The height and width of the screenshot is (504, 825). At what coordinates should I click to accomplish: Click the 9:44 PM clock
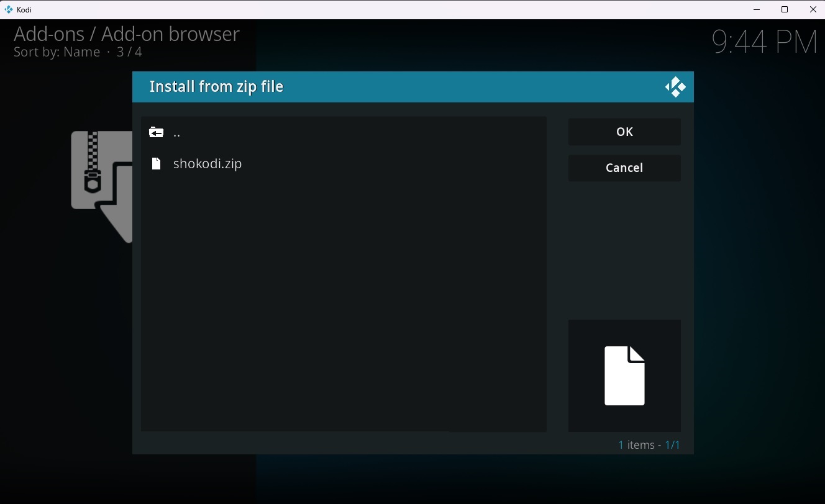[x=764, y=42]
